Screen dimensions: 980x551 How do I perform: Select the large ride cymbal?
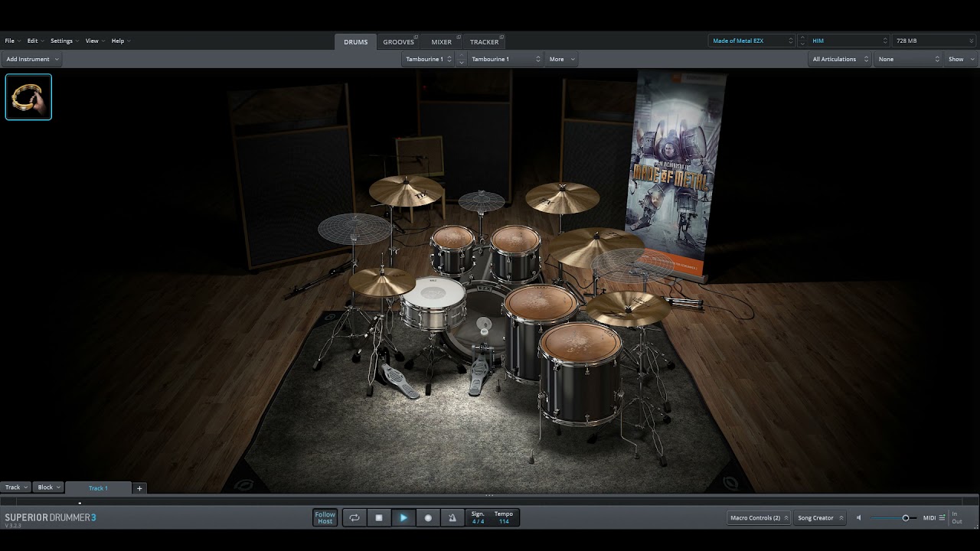coord(596,246)
